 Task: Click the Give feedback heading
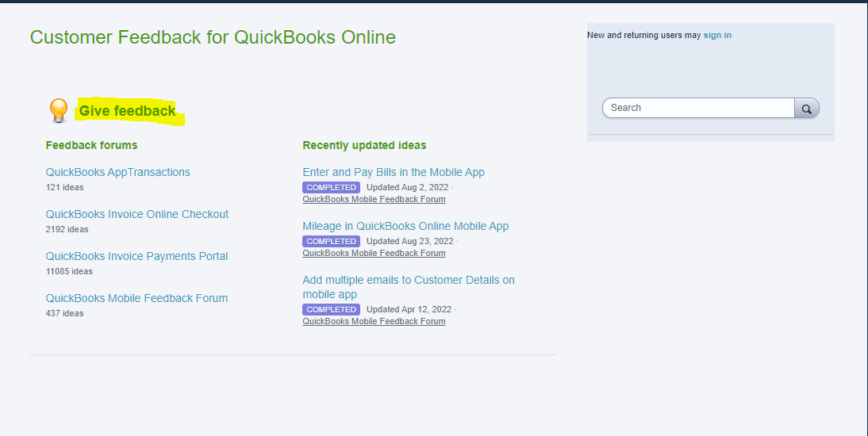click(x=127, y=111)
